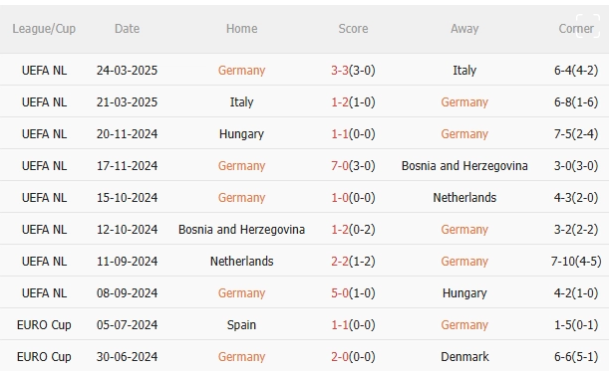Image resolution: width=610 pixels, height=377 pixels.
Task: Open Spain team in EURO Cup row
Action: pos(241,325)
